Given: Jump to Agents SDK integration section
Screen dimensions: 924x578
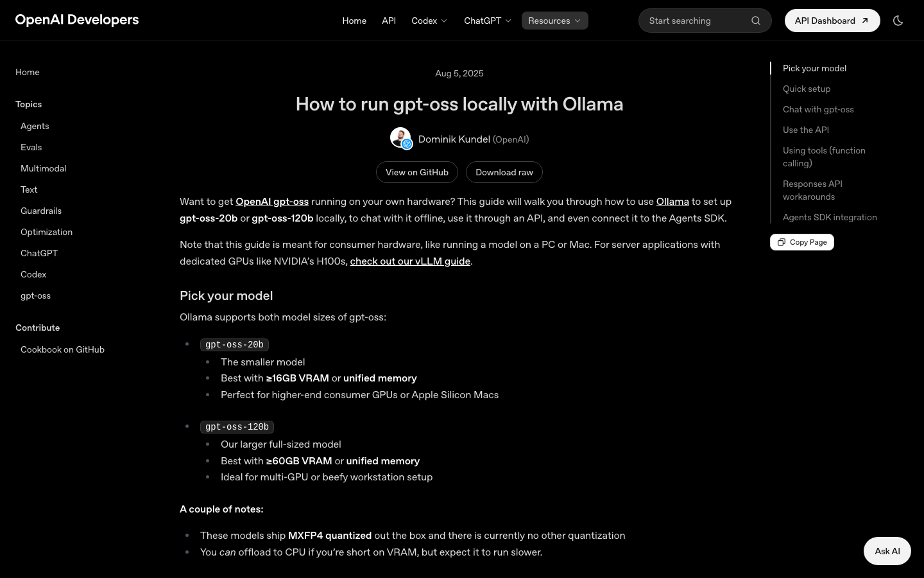Looking at the screenshot, I should [830, 217].
